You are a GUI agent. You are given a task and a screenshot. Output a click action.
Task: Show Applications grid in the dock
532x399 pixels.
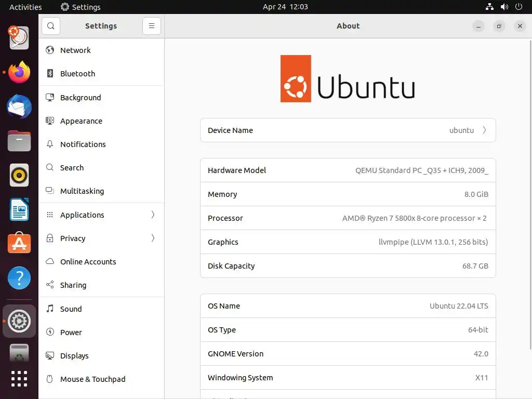(19, 379)
